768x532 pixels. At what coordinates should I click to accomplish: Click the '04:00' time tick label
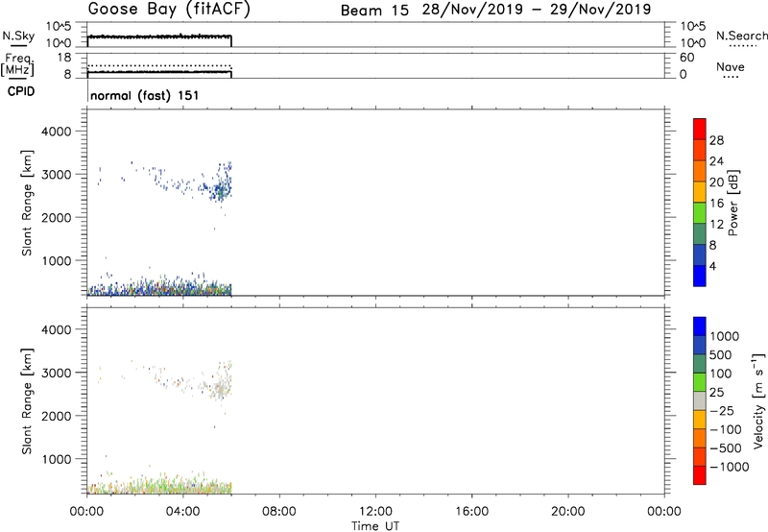coord(183,512)
